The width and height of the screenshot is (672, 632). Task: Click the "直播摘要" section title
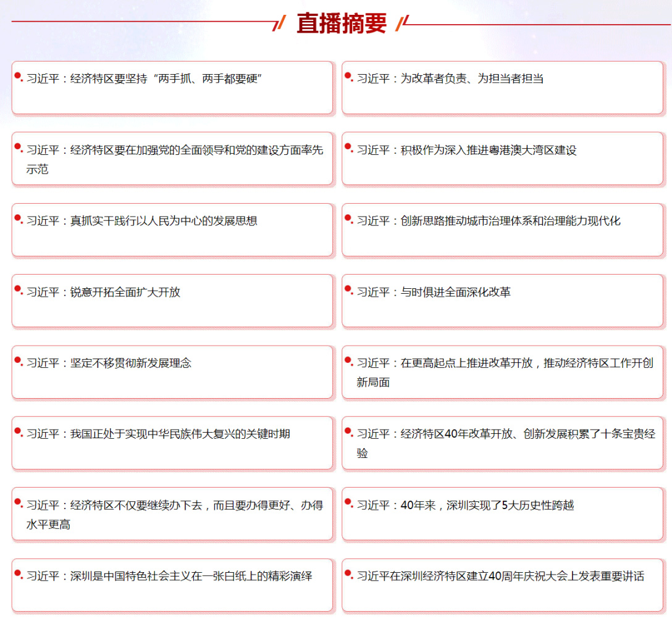(x=342, y=23)
